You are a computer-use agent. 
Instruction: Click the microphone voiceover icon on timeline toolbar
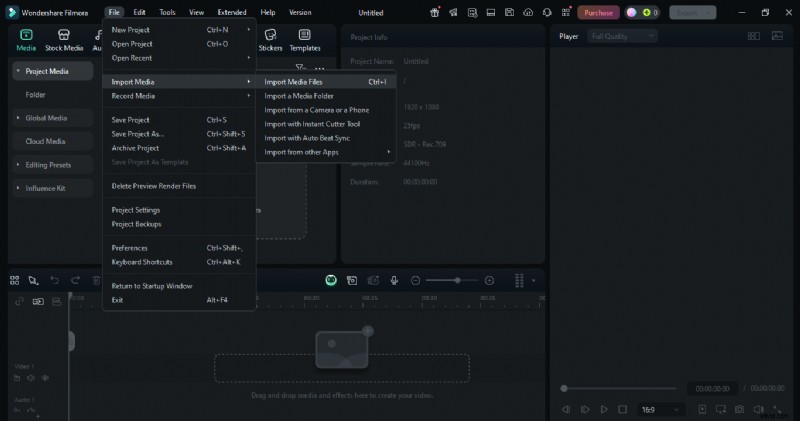(394, 281)
